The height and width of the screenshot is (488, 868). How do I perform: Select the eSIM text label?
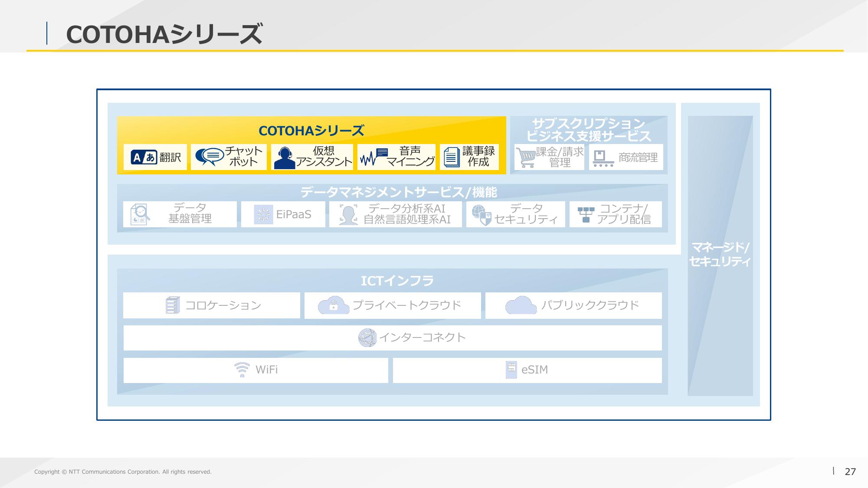click(x=534, y=370)
